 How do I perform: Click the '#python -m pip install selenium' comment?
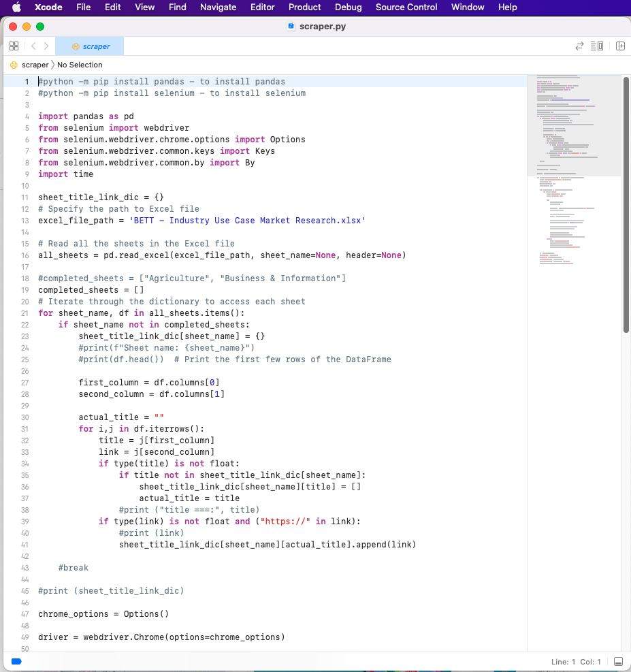(172, 93)
